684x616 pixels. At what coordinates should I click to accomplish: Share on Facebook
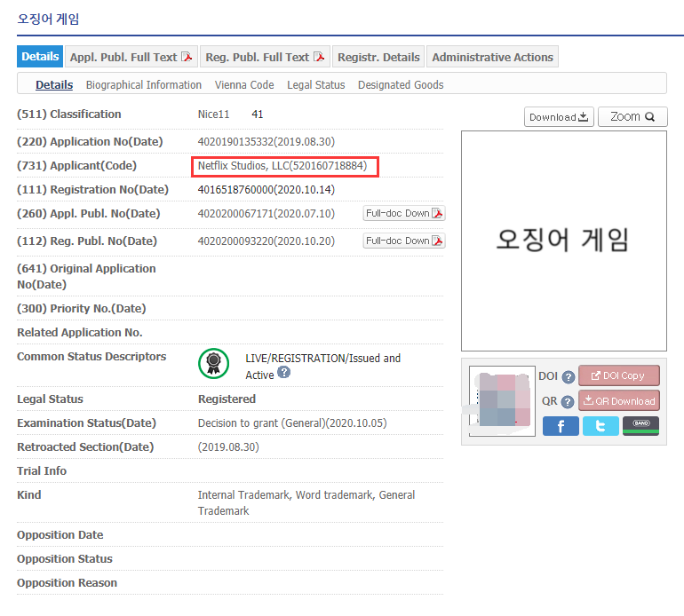(x=561, y=426)
